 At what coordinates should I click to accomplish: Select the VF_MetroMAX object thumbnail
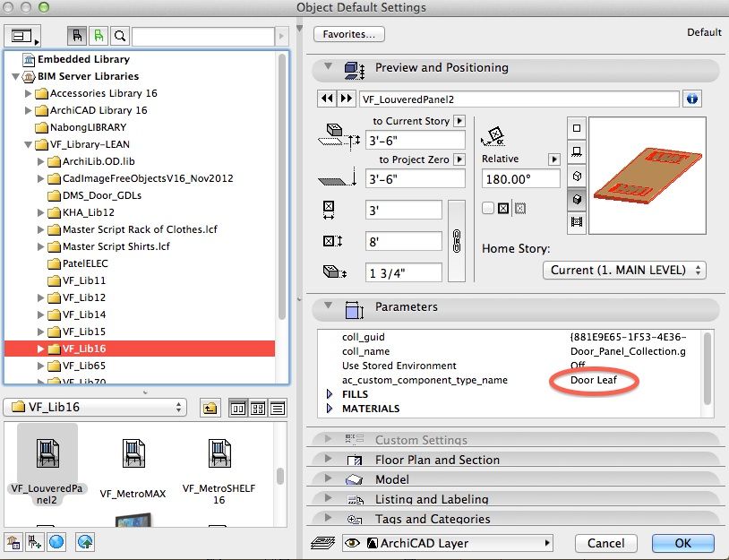click(133, 468)
